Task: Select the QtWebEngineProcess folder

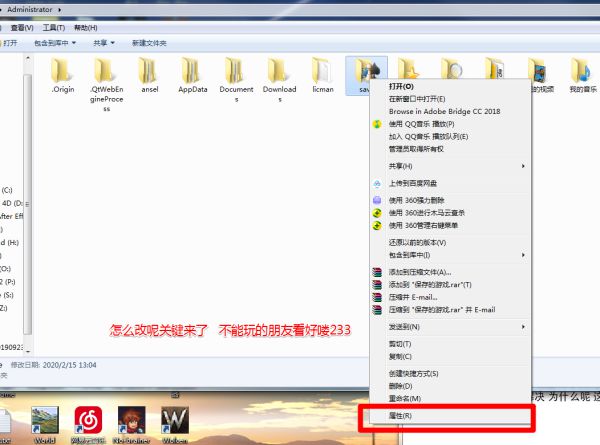Action: [x=106, y=84]
